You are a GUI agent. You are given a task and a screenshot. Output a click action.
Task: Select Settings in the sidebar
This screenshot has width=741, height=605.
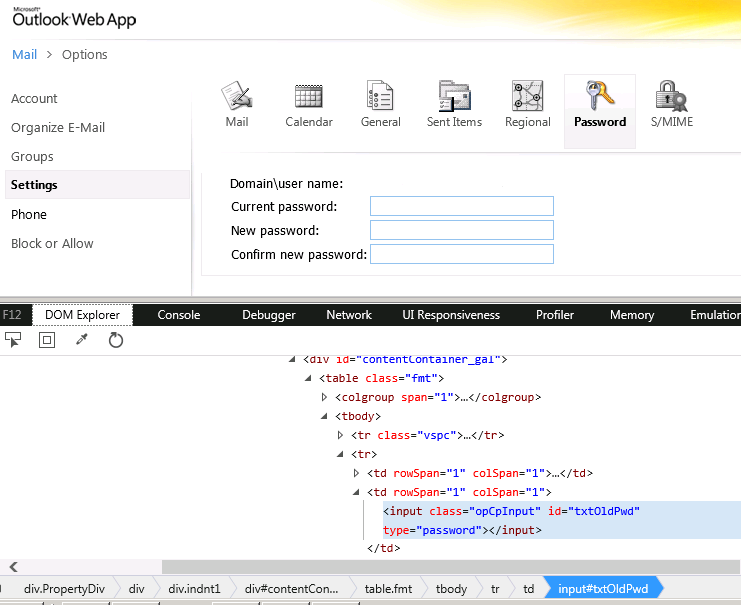(x=97, y=185)
